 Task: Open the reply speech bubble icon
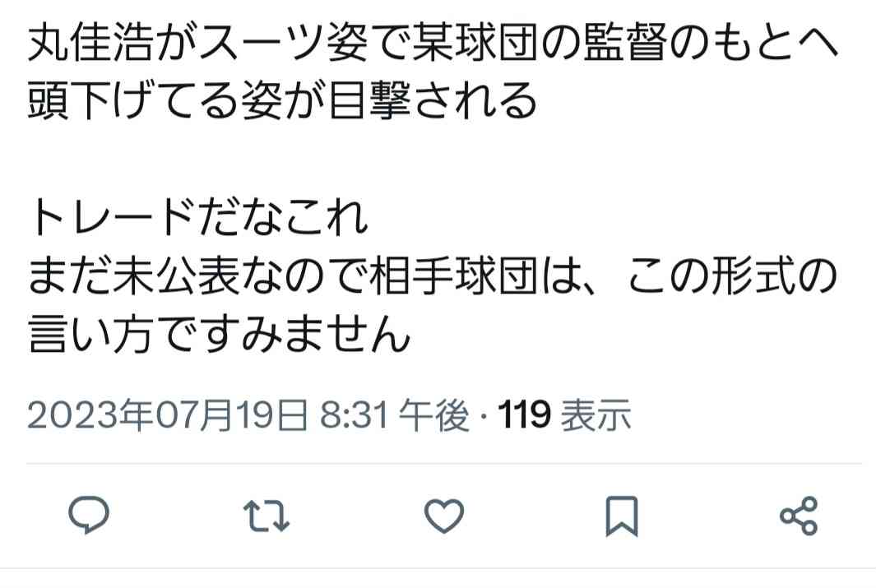coord(88,514)
